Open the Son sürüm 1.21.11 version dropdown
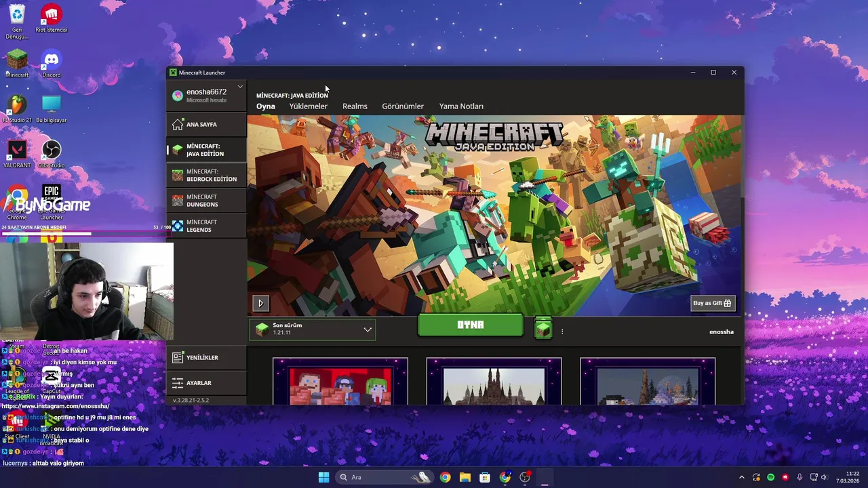Image resolution: width=868 pixels, height=488 pixels. [x=312, y=329]
